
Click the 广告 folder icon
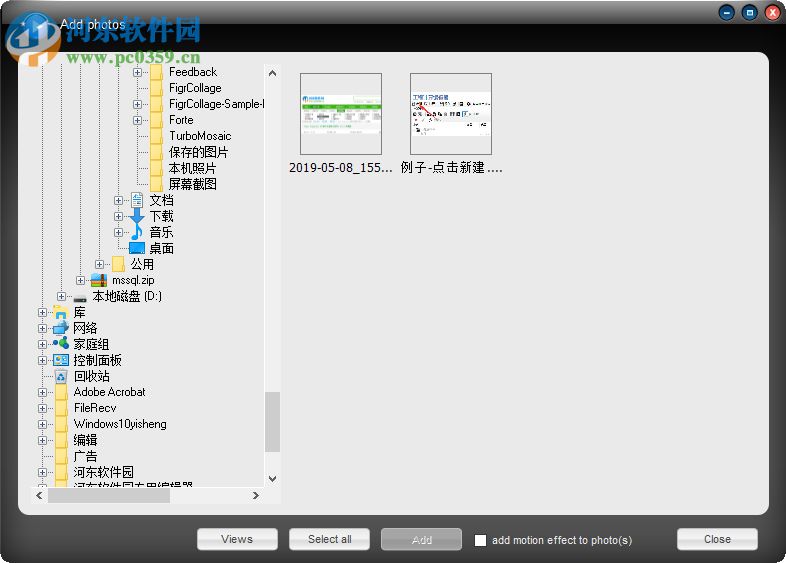(61, 457)
